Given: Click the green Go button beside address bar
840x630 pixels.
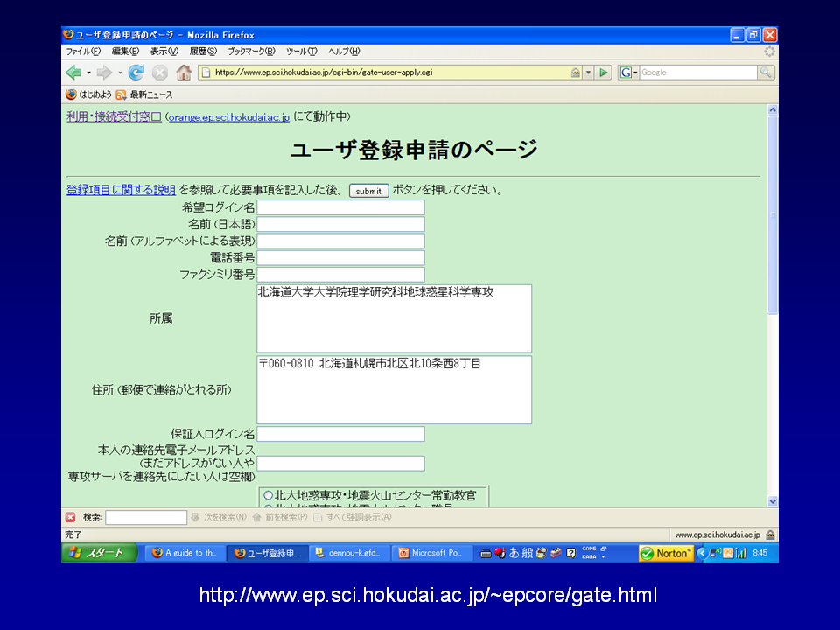Looking at the screenshot, I should coord(604,73).
